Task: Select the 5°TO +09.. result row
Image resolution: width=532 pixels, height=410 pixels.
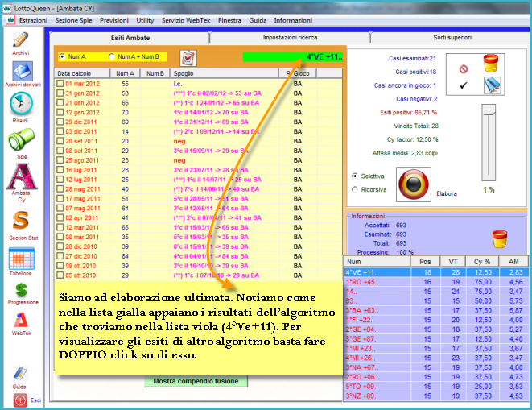Action: pos(436,387)
